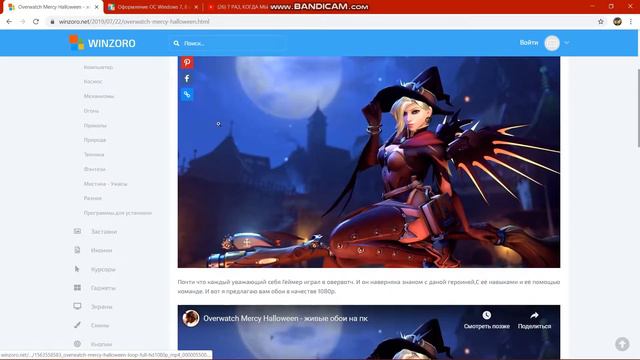Click the scroll-to-top arrow button
640x360 pixels.
click(x=622, y=344)
